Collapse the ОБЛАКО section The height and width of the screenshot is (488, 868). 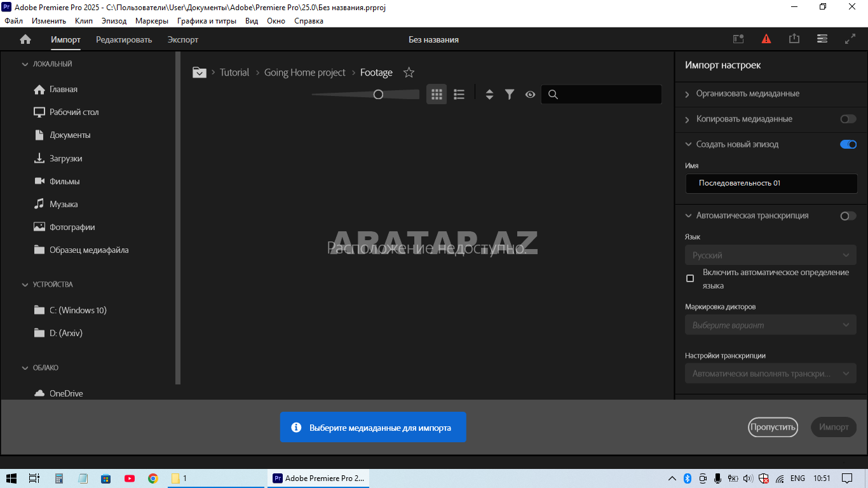(25, 368)
